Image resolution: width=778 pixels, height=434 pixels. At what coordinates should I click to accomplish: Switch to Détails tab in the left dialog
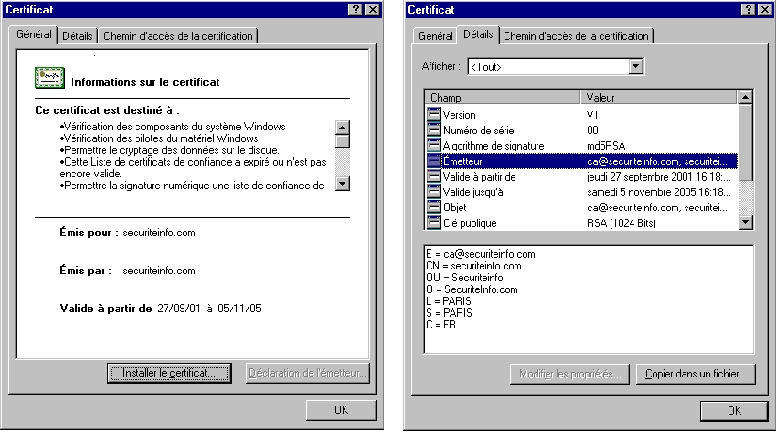click(x=77, y=36)
